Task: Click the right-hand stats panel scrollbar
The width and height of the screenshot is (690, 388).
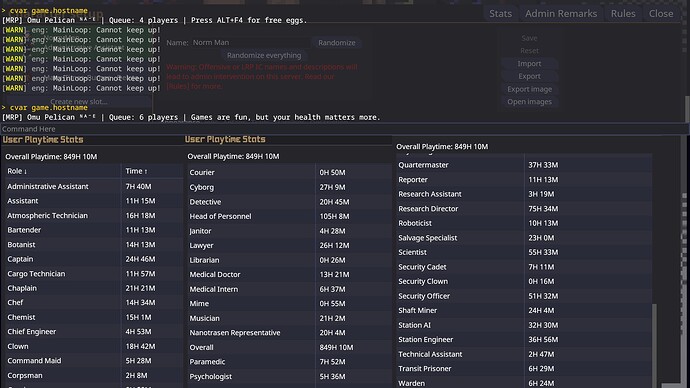Action: [x=654, y=345]
